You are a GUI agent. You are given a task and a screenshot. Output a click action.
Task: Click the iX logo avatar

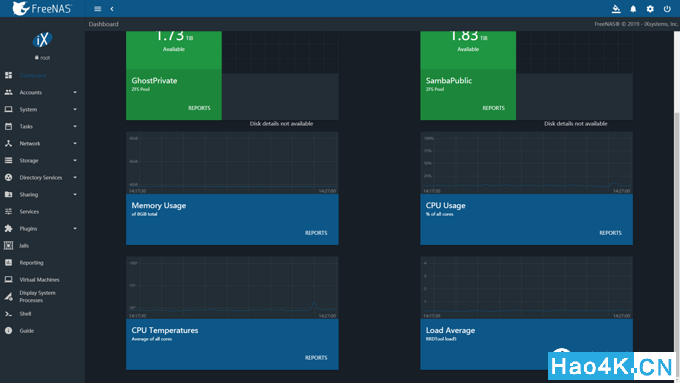[x=42, y=40]
